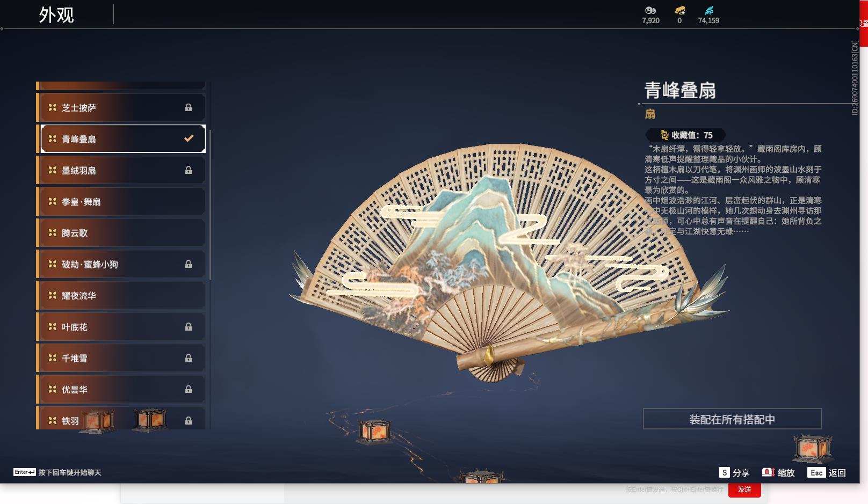Click the 装配在所有搭配中 button

pos(732,418)
